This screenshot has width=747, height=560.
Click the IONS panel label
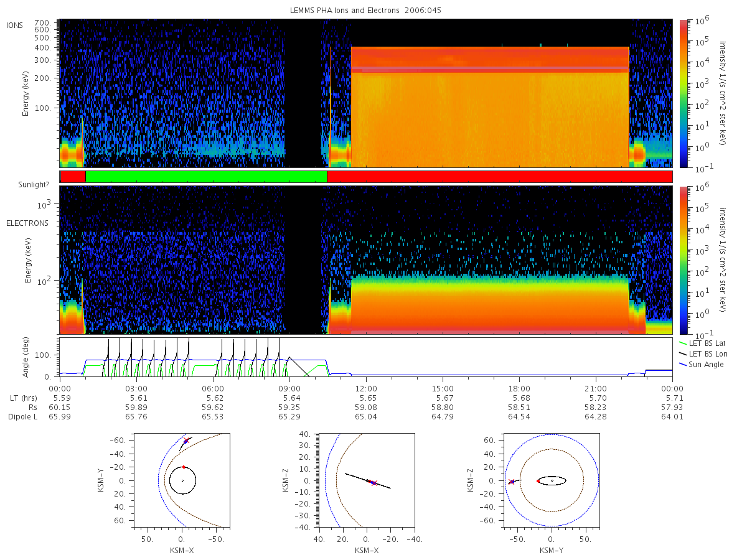tap(15, 26)
